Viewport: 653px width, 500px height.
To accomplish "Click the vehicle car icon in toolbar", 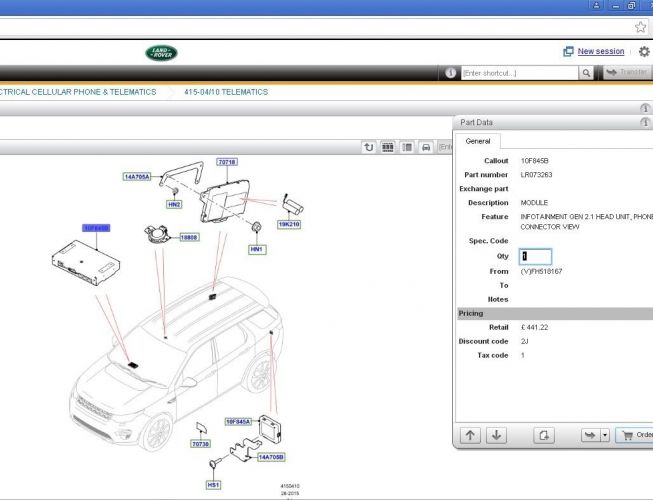I will pos(426,147).
